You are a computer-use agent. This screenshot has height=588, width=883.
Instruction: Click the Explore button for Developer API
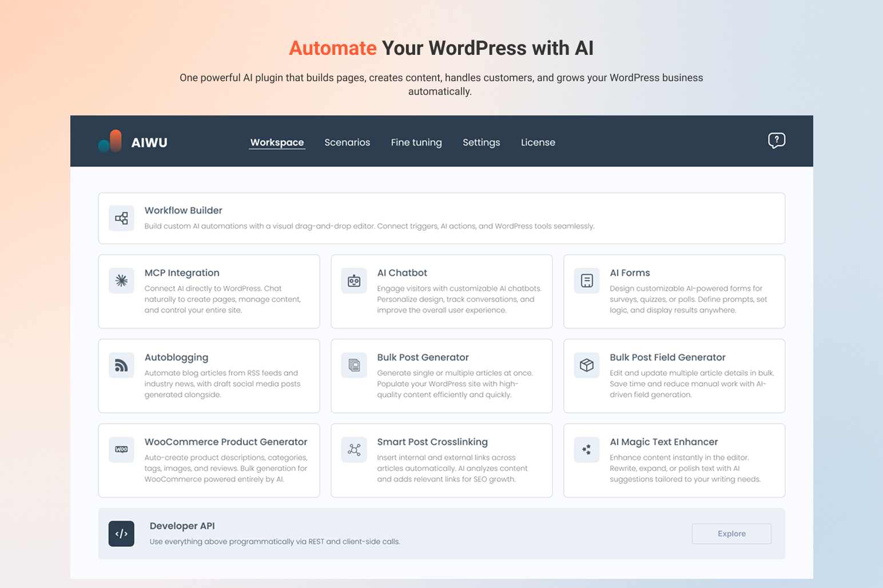(x=731, y=533)
